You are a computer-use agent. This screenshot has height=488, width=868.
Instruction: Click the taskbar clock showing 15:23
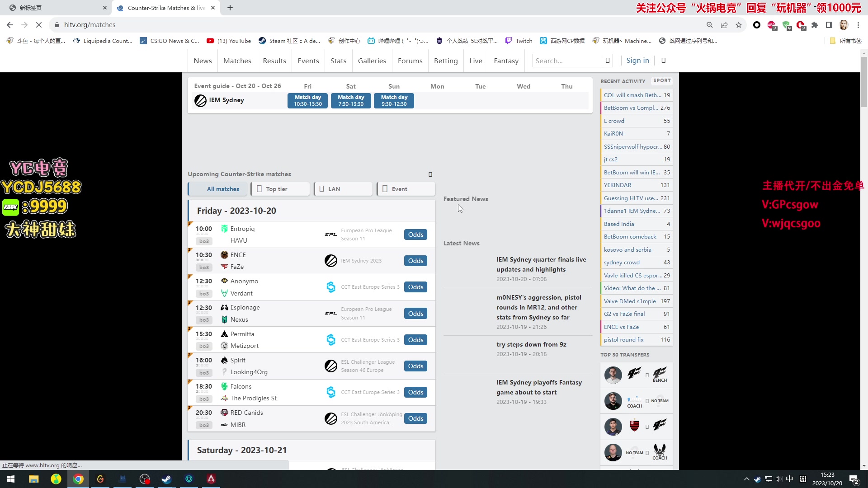[x=827, y=479]
